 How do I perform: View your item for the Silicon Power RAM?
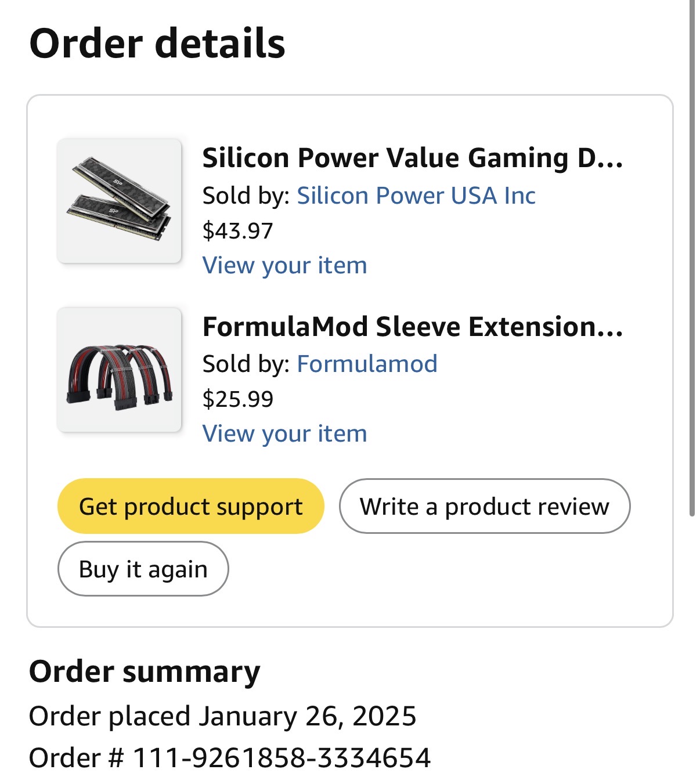[x=284, y=265]
